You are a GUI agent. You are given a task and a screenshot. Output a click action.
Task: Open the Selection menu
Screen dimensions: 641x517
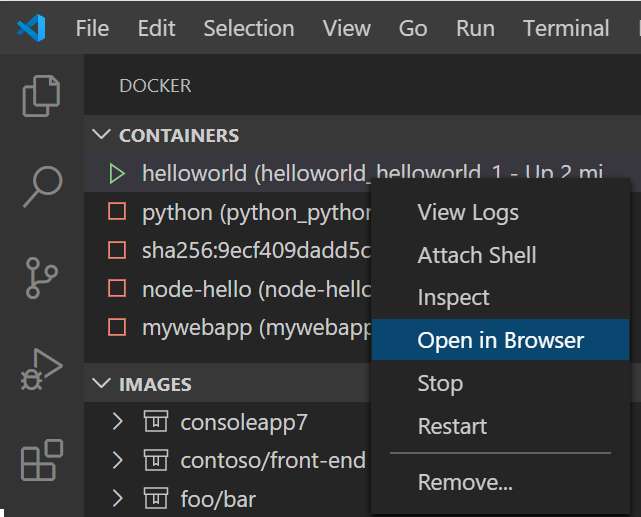[249, 29]
